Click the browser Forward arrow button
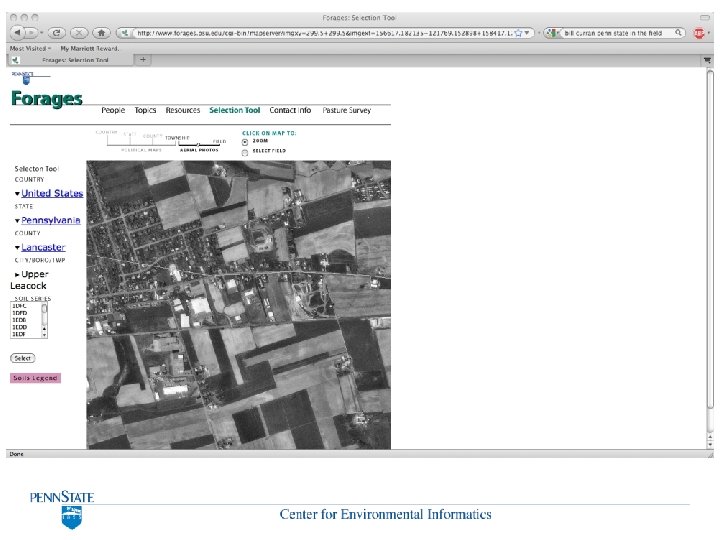The height and width of the screenshot is (540, 720). click(x=30, y=33)
